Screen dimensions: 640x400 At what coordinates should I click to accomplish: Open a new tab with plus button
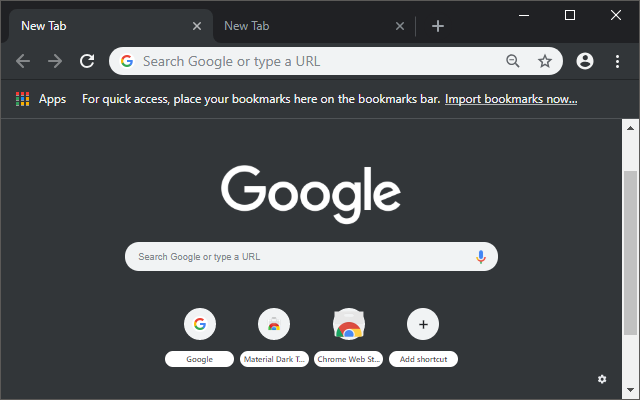point(438,26)
